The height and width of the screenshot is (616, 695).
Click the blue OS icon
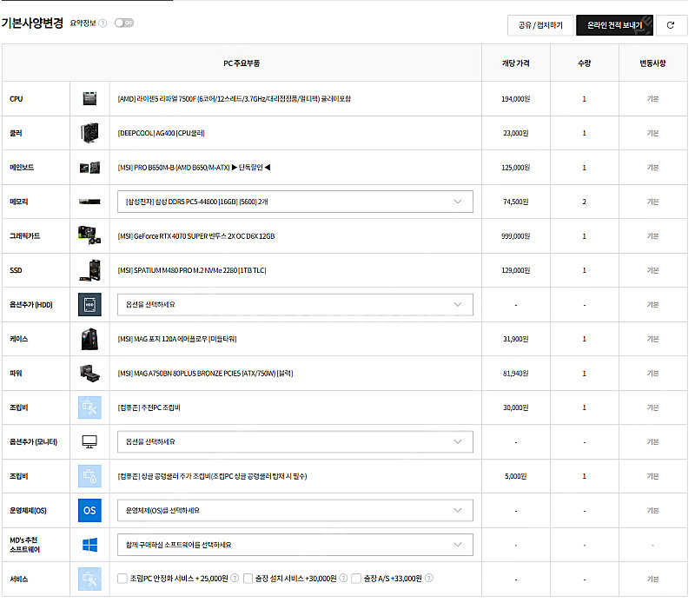point(89,511)
